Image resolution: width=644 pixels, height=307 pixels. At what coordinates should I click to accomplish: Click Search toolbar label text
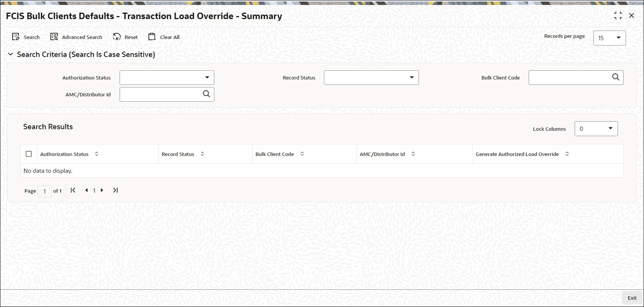click(32, 37)
